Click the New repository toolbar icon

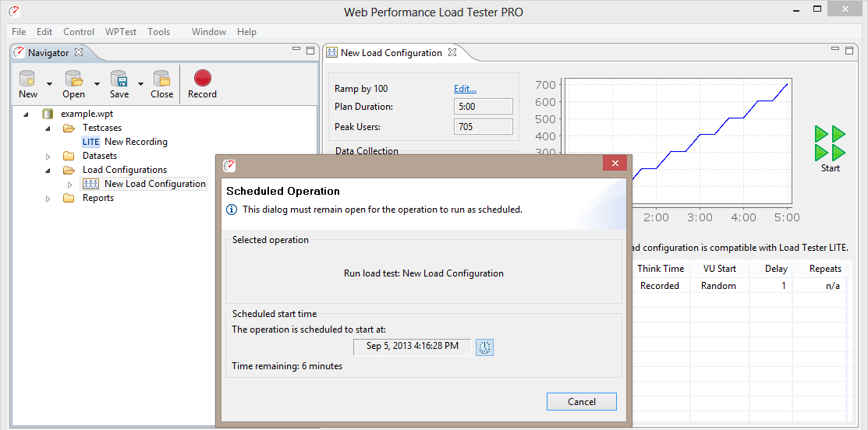click(x=27, y=79)
